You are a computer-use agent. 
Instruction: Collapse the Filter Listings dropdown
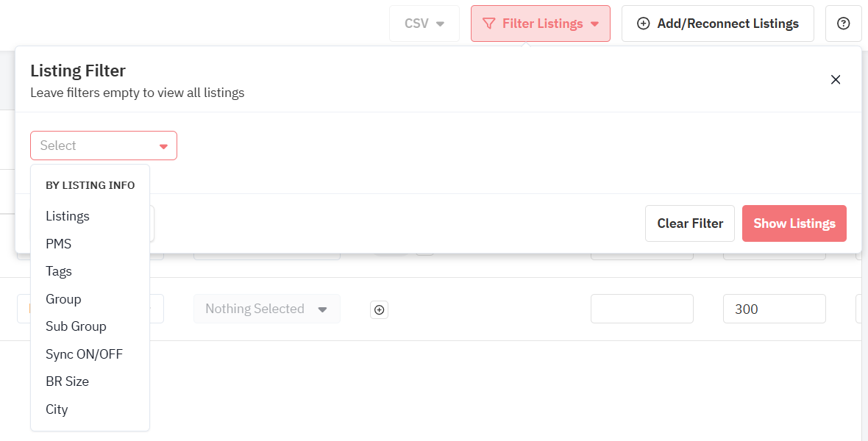pyautogui.click(x=540, y=24)
